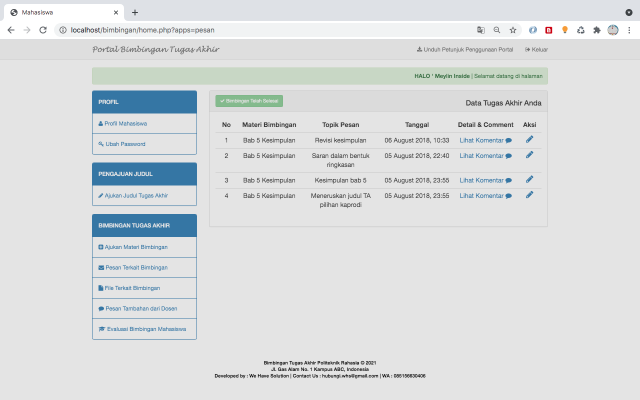The image size is (640, 400).
Task: Click edit pencil for Kesimpulan bab 5 row
Action: coord(529,179)
